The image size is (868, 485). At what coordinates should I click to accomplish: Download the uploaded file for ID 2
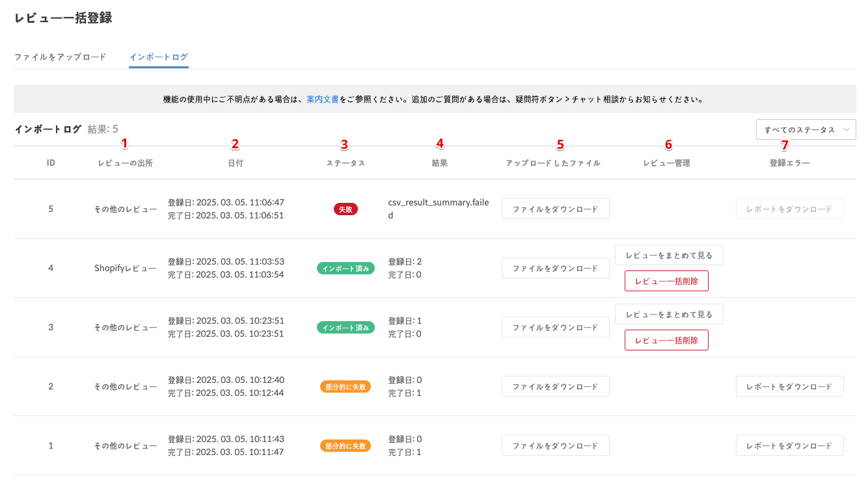click(555, 386)
